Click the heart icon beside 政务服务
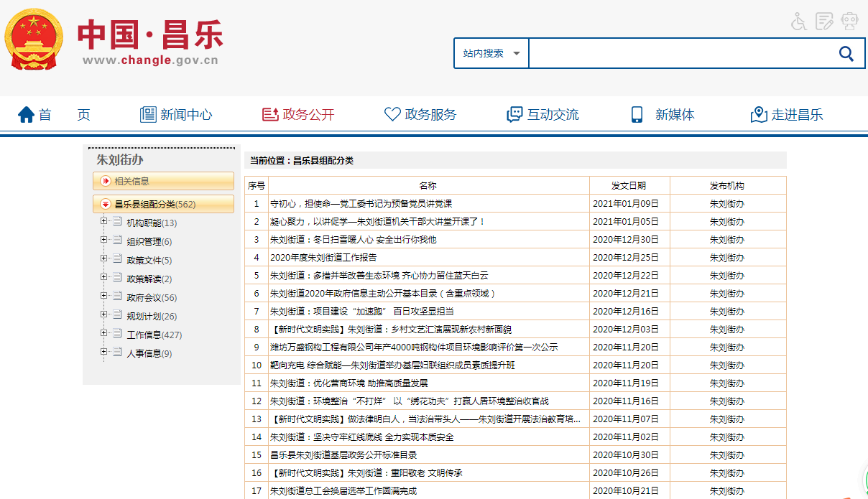This screenshot has height=499, width=868. pyautogui.click(x=392, y=115)
